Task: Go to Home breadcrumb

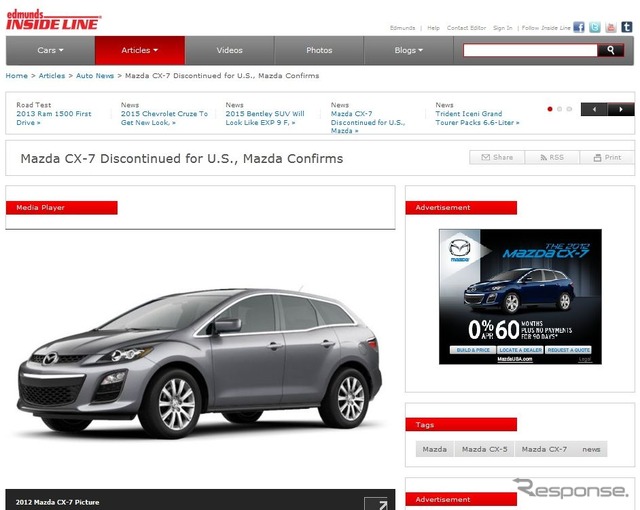Action: tap(17, 75)
